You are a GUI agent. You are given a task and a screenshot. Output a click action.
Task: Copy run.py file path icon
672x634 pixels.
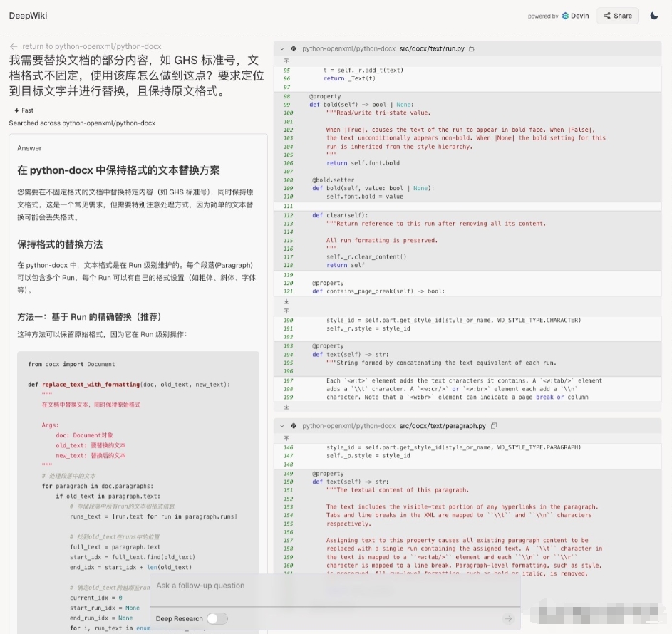472,49
